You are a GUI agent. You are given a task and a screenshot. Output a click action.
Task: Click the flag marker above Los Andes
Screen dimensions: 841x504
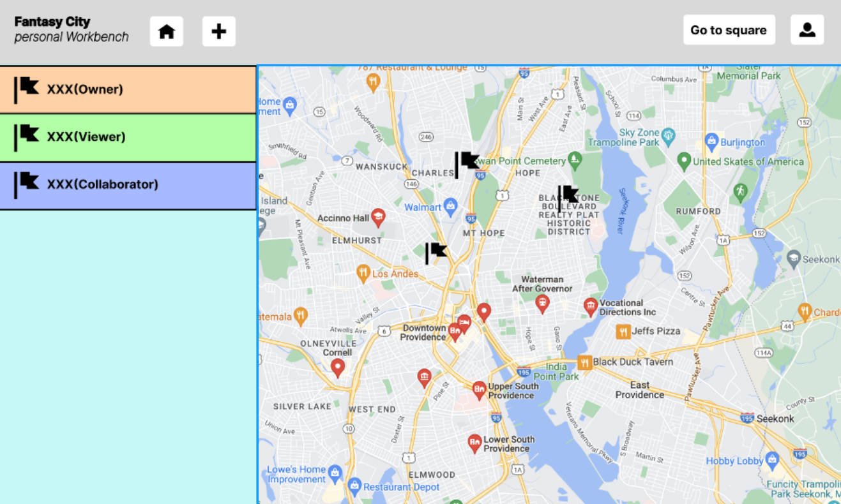(436, 253)
